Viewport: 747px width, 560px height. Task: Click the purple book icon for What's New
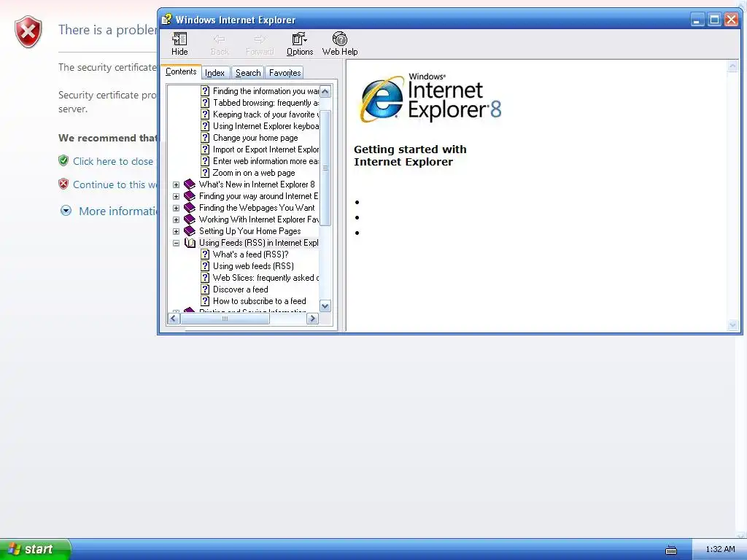pos(190,184)
